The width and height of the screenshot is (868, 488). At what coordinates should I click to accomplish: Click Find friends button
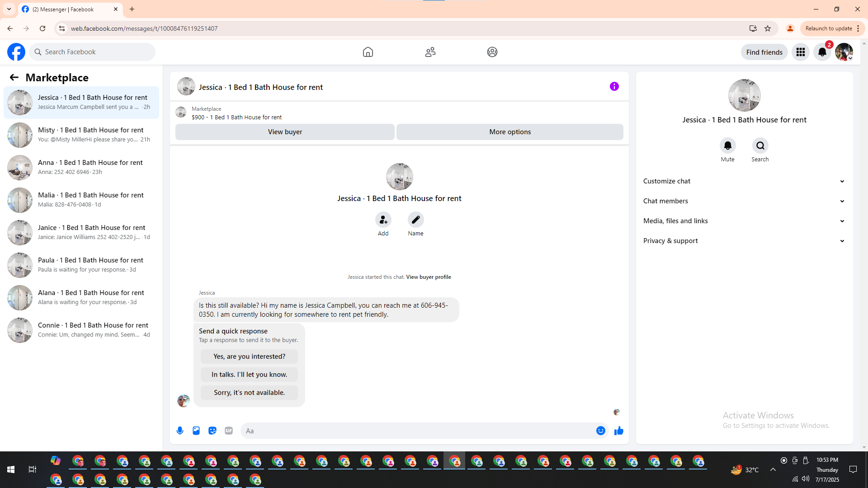pyautogui.click(x=764, y=52)
